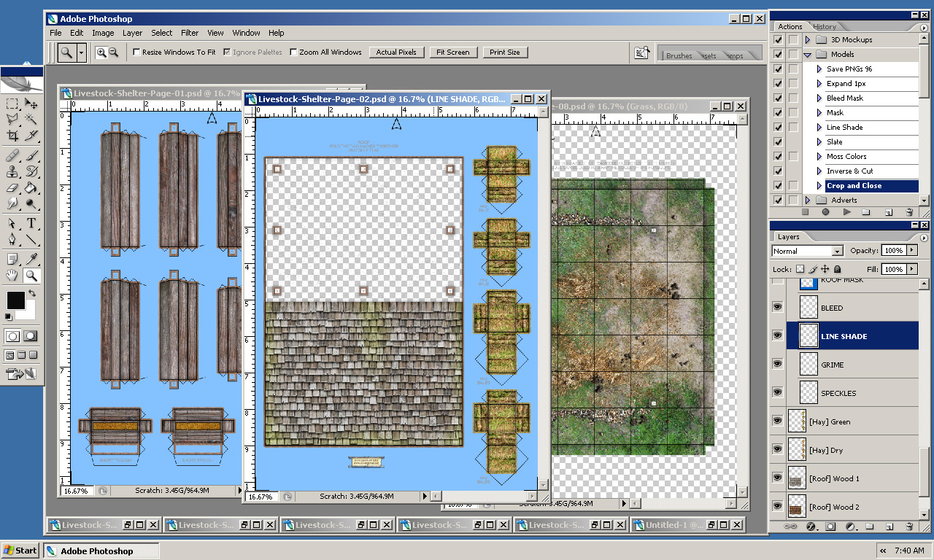Enable Zoom All Windows checkbox
This screenshot has height=560, width=934.
coord(293,52)
